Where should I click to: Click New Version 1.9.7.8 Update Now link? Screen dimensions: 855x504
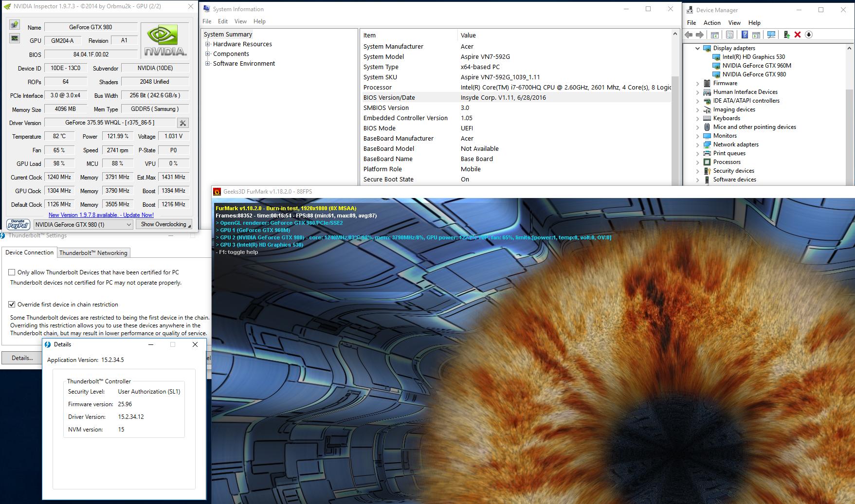click(x=101, y=215)
